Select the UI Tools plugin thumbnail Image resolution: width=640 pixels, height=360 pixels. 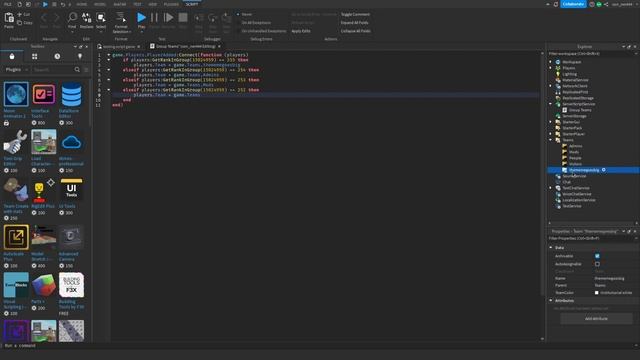tap(71, 190)
